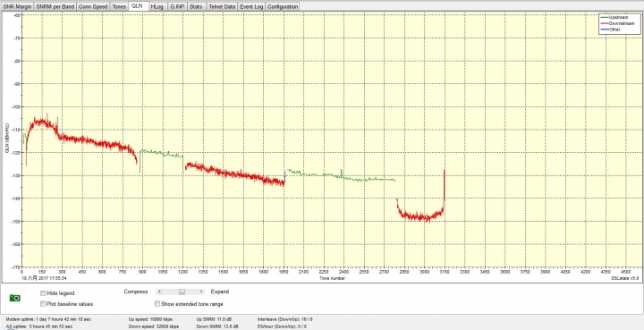Go to the Stats tab
The width and height of the screenshot is (644, 330).
[x=196, y=6]
